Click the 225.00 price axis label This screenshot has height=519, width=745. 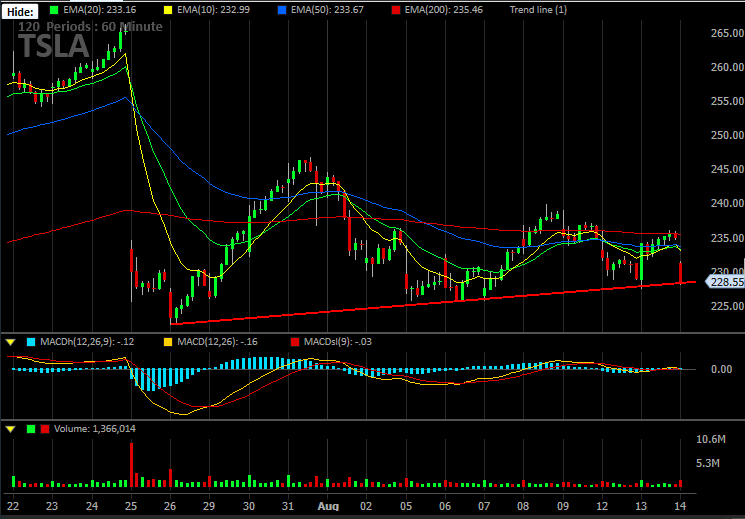tap(727, 305)
